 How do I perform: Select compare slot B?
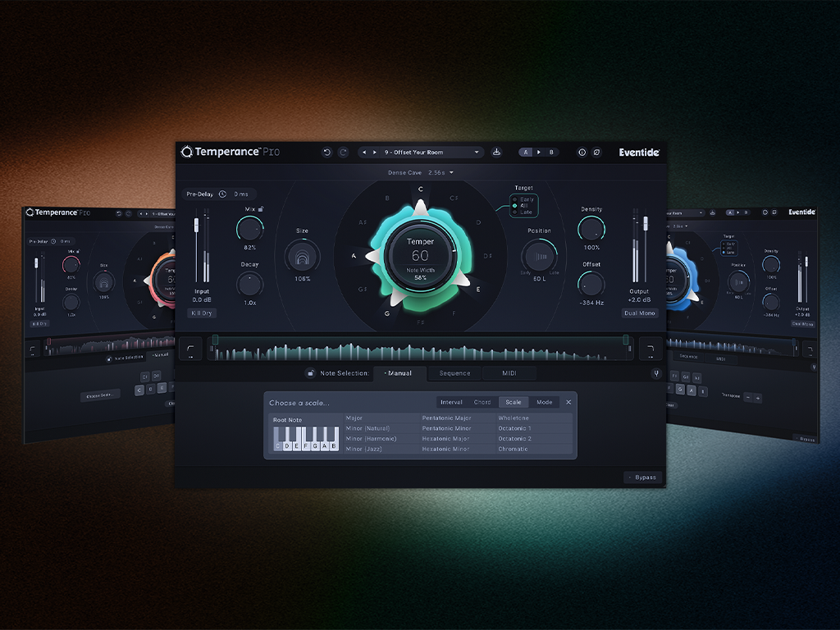click(x=551, y=152)
